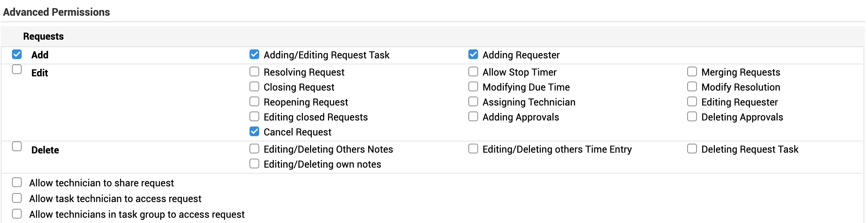Enable the Edit requests checkbox

pos(17,70)
